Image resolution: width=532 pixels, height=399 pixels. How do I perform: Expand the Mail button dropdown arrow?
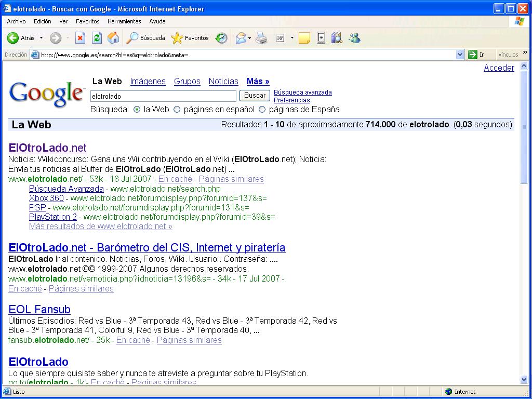[x=250, y=38]
